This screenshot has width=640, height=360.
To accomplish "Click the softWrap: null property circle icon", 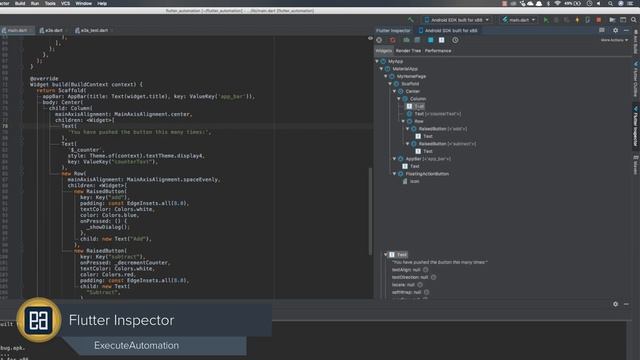I will 427,292.
